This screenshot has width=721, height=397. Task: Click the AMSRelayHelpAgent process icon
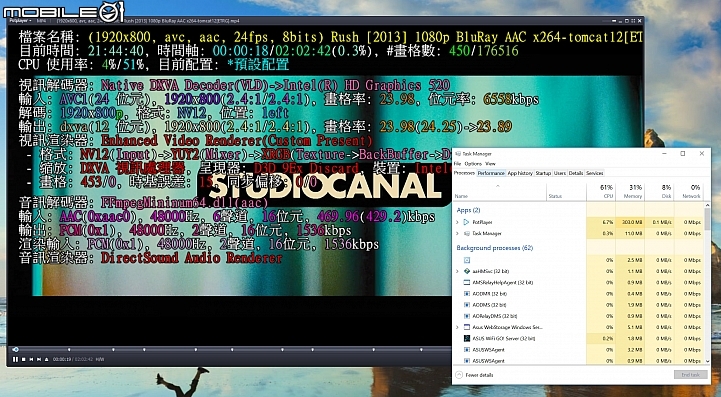click(467, 282)
